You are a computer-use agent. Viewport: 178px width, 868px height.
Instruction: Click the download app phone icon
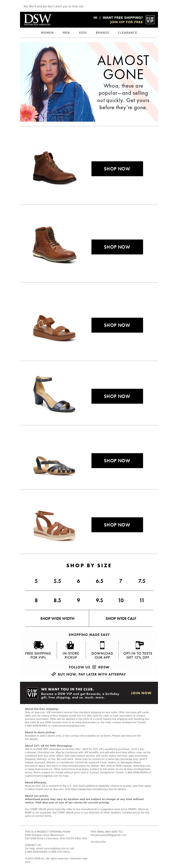point(102,645)
